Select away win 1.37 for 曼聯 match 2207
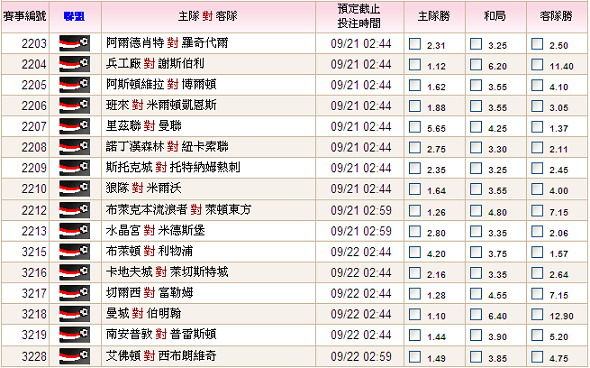590x368 pixels. [537, 127]
